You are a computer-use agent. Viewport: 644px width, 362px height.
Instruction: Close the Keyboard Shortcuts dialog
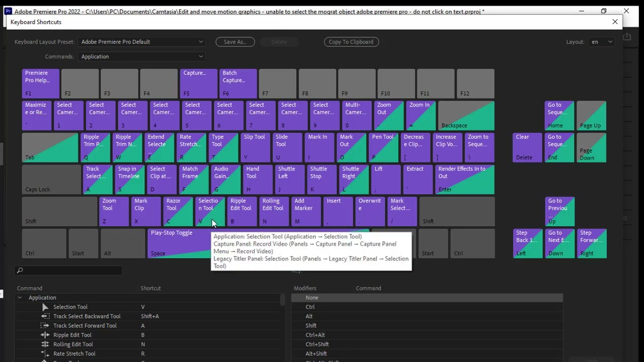click(x=615, y=22)
